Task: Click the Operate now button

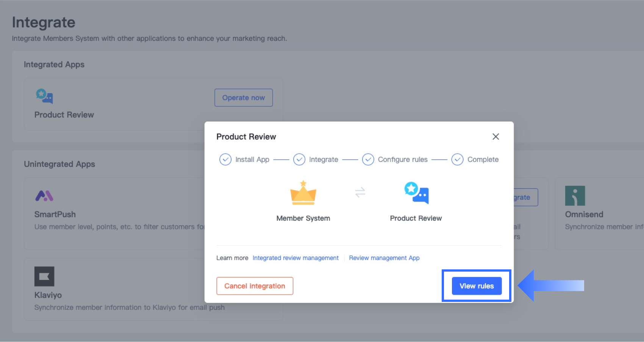Action: coord(244,98)
